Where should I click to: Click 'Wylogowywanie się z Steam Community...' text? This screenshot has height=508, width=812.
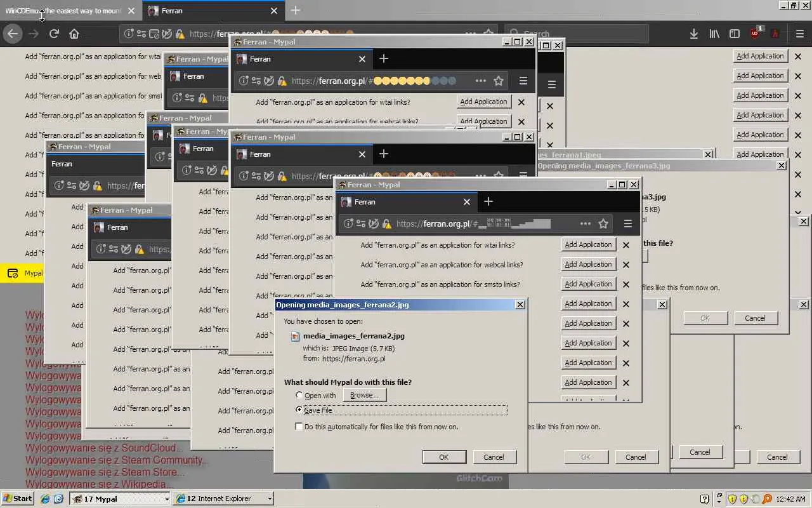117,460
